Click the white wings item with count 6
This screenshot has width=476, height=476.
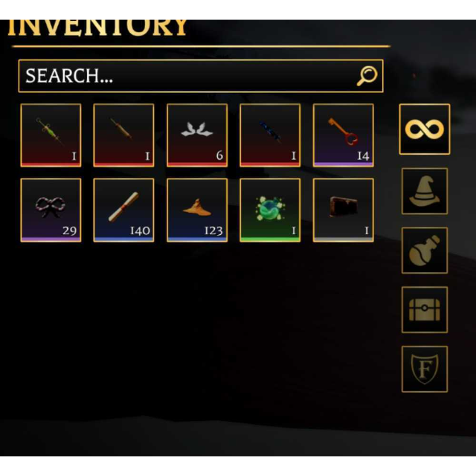[197, 135]
